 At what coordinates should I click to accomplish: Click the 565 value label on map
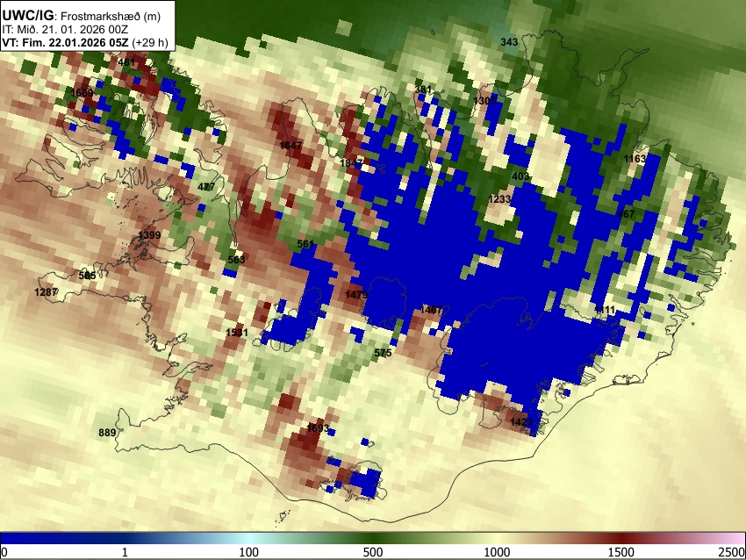[87, 276]
